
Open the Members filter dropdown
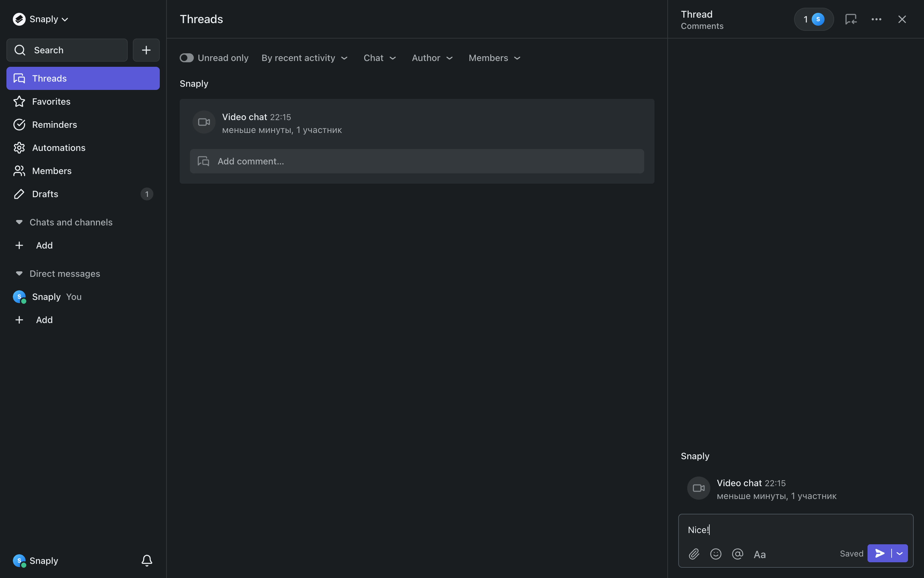tap(494, 58)
